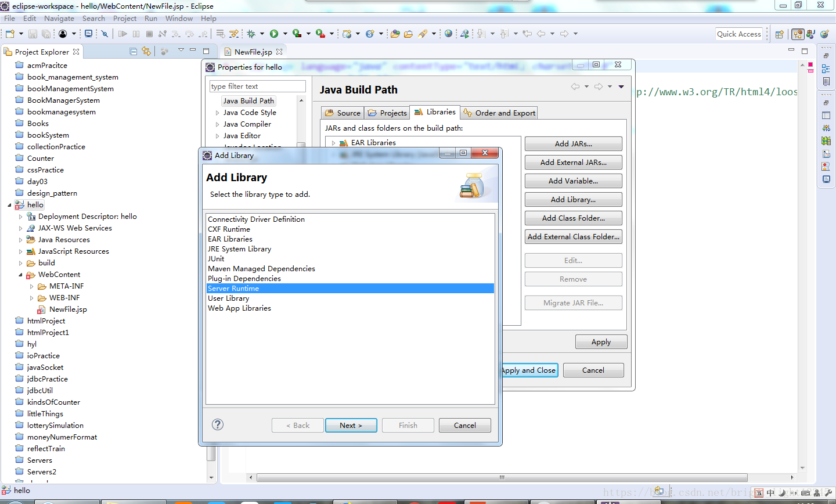This screenshot has height=504, width=836.
Task: Click the Next > button
Action: [x=351, y=425]
